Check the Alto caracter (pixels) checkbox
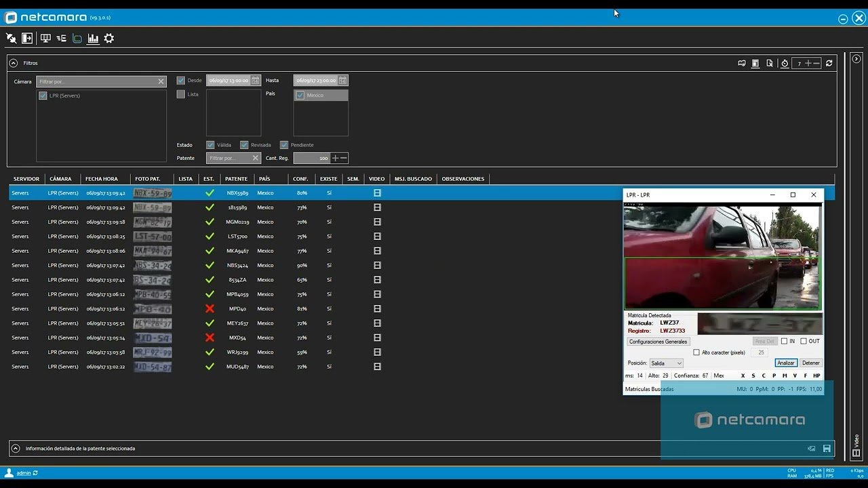 tap(696, 352)
